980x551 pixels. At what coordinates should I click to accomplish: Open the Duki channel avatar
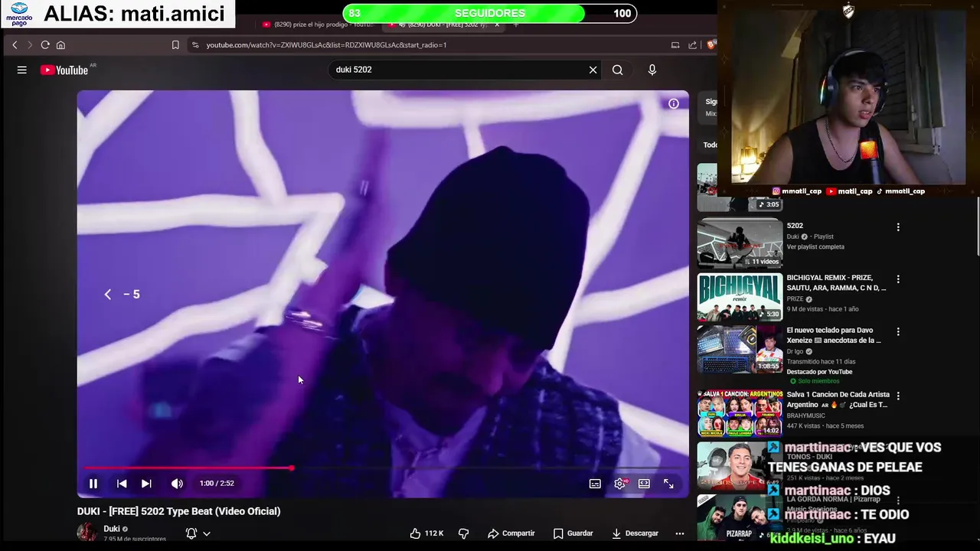pyautogui.click(x=87, y=533)
